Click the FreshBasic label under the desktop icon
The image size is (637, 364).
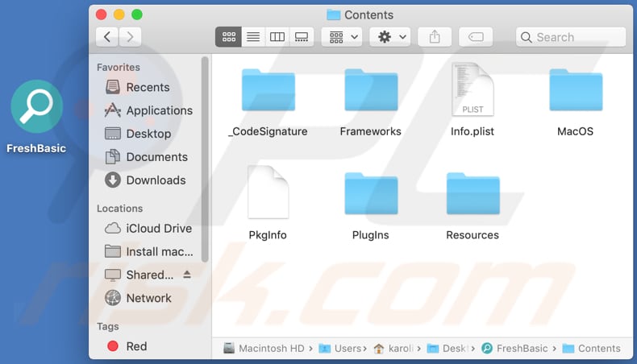pos(36,148)
